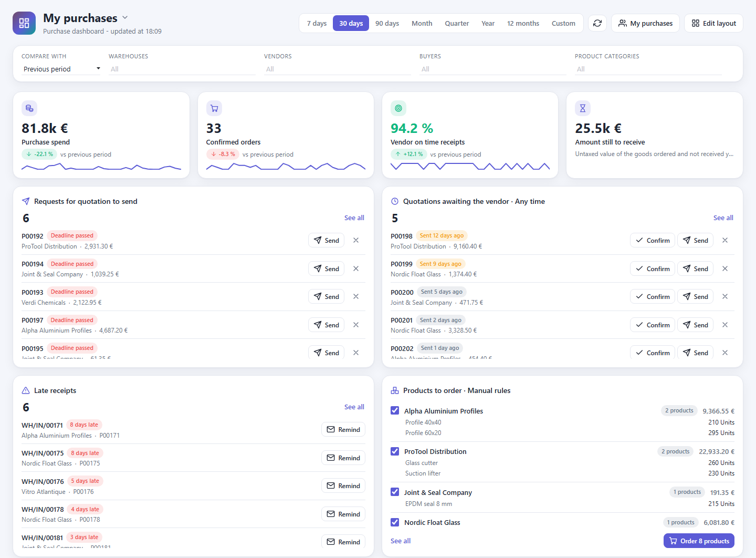Image resolution: width=756 pixels, height=558 pixels.
Task: Dismiss P00197 quotation request with X
Action: pos(356,325)
